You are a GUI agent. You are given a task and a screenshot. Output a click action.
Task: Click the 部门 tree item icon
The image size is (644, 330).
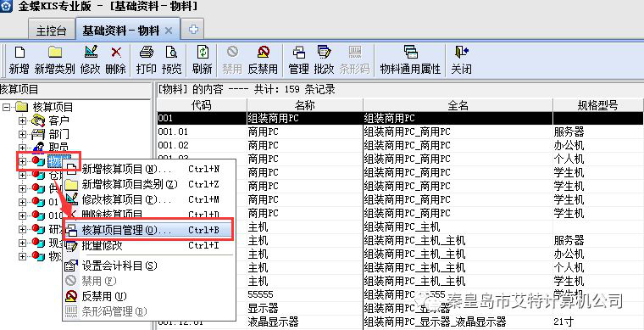(x=38, y=134)
